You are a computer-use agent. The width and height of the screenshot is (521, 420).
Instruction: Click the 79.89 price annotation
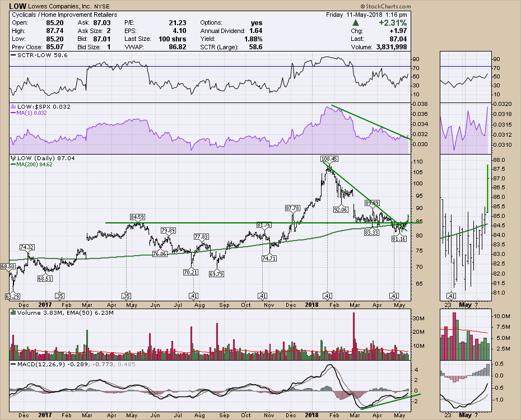169,230
